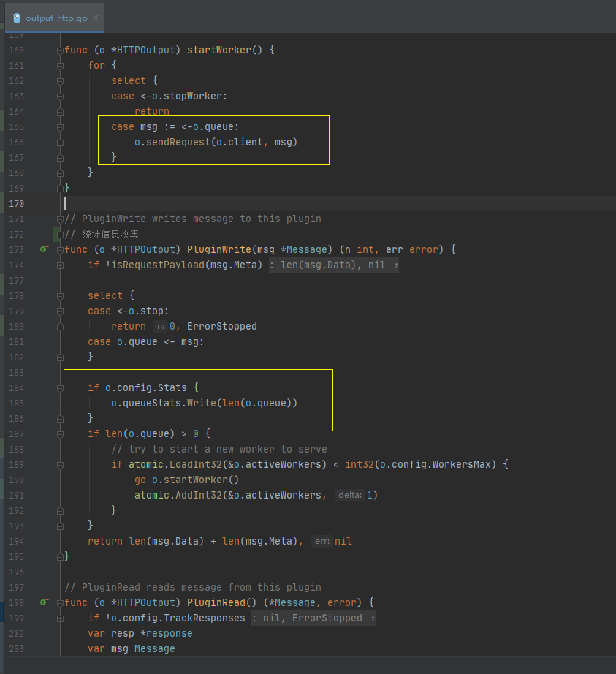Click the 'n:' inlay parameter hint

tap(160, 326)
